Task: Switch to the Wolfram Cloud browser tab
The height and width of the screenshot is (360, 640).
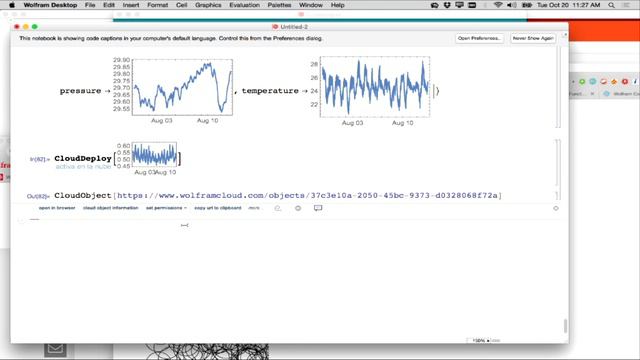Action: pyautogui.click(x=620, y=94)
